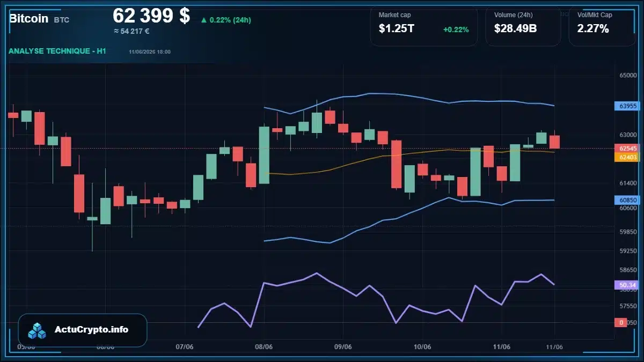Click the red 0 tag on axis
The image size is (644, 362).
pyautogui.click(x=621, y=322)
